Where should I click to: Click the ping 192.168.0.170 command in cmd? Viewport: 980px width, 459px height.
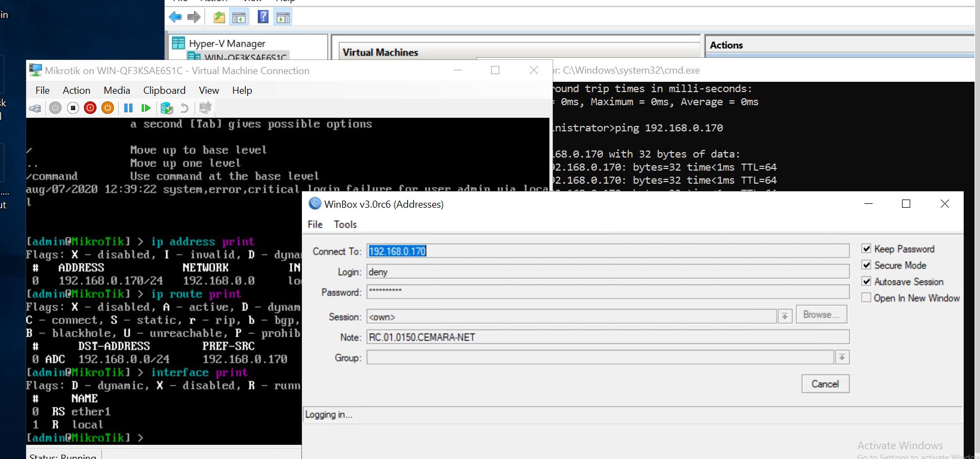(669, 128)
